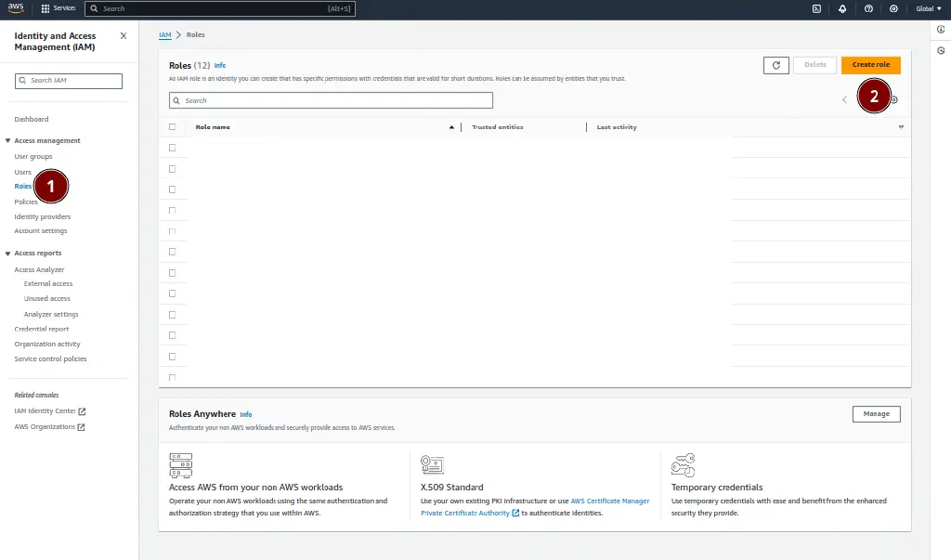This screenshot has height=560, width=951.
Task: Open the notifications bell
Action: click(842, 8)
